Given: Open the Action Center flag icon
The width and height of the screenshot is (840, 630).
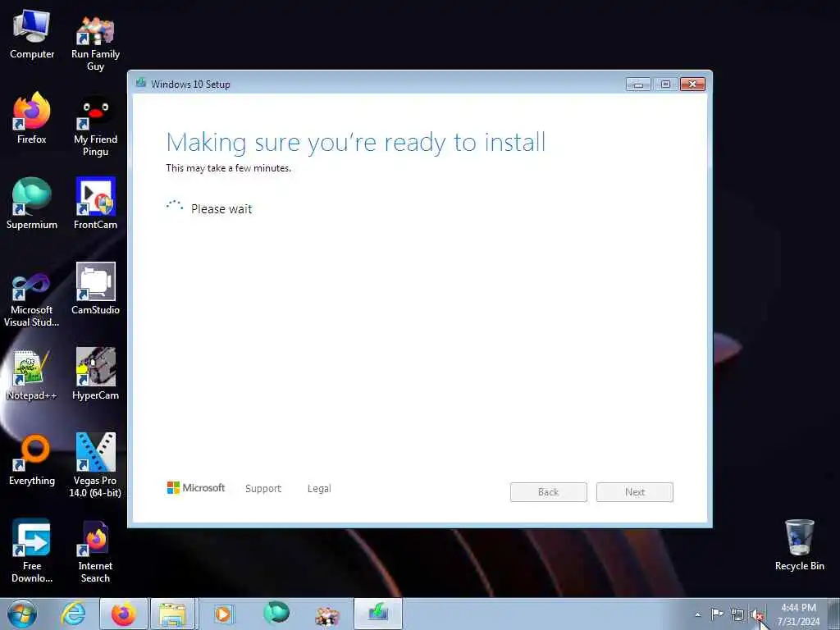Looking at the screenshot, I should click(717, 614).
